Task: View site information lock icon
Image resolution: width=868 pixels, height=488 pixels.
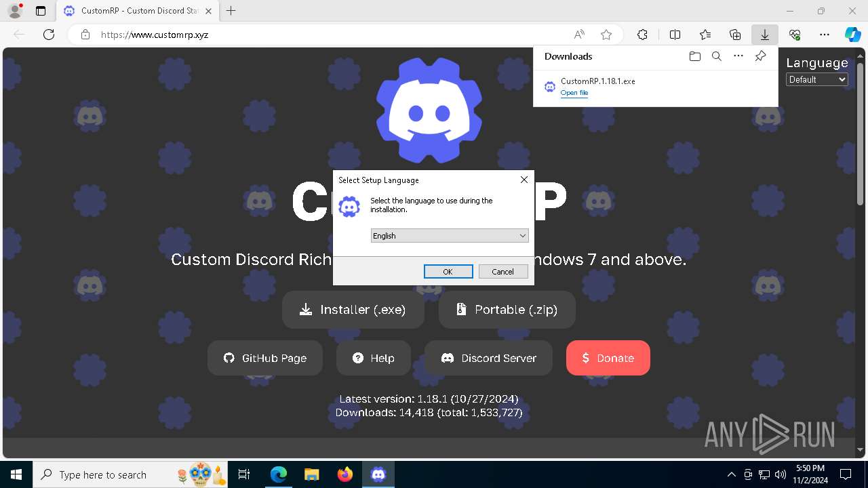Action: pyautogui.click(x=85, y=35)
